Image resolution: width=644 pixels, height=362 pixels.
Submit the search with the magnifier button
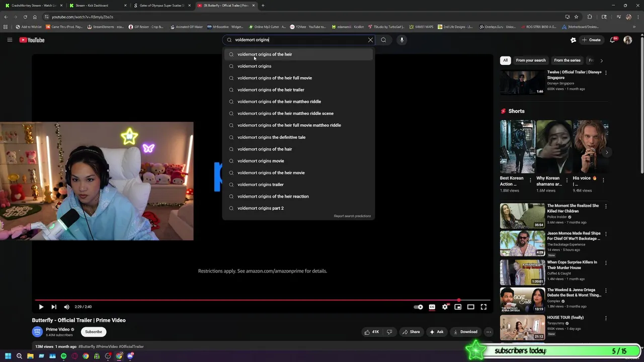pyautogui.click(x=383, y=40)
